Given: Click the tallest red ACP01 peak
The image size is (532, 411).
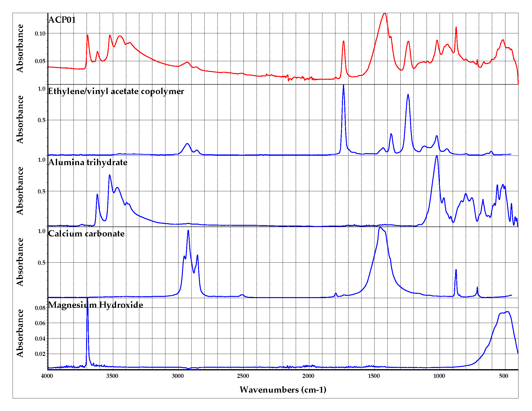Looking at the screenshot, I should tap(385, 14).
